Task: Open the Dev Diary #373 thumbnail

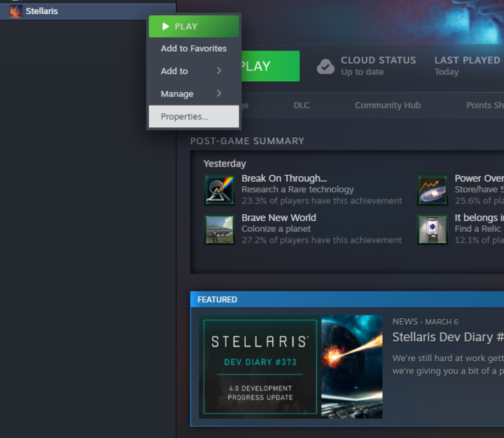Action: (x=290, y=367)
